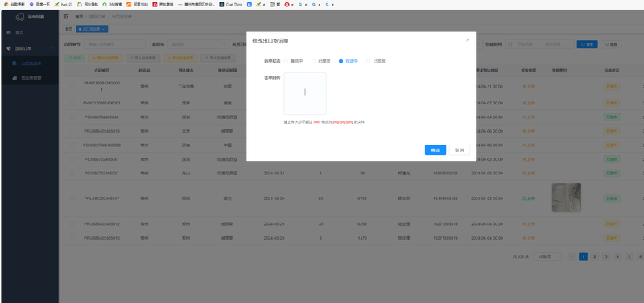Screen dimensions: 644x303
Task: Click the 重置 reset button
Action: (611, 44)
